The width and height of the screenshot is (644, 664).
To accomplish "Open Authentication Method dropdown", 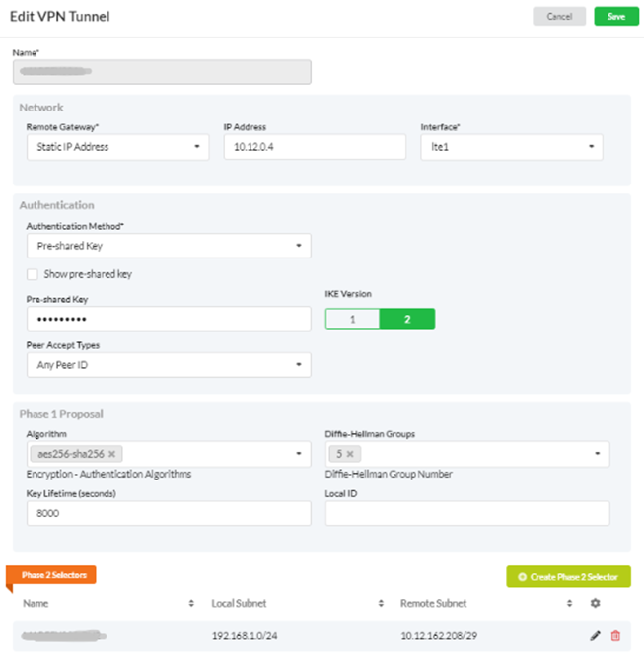I will tap(168, 246).
